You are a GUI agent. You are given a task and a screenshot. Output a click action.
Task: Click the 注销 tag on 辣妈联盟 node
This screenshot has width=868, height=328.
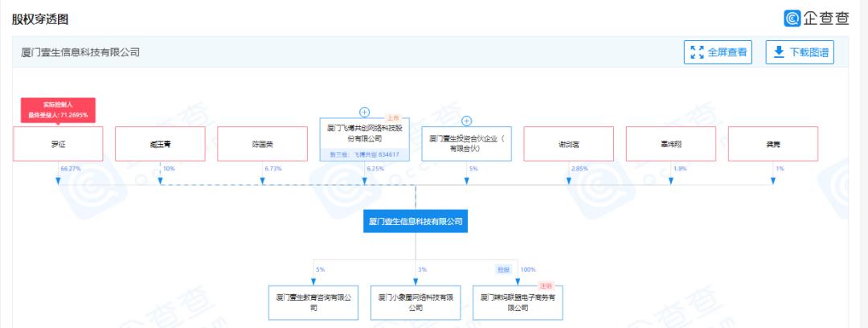point(547,286)
